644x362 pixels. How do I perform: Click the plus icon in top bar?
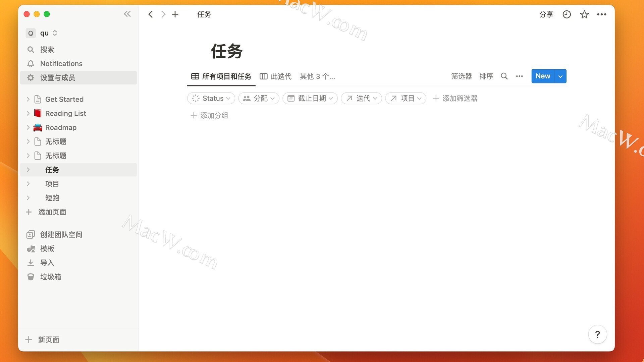tap(175, 14)
